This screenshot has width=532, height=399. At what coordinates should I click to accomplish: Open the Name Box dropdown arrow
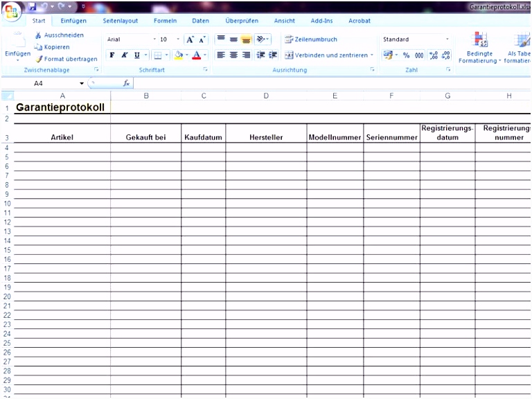[x=81, y=83]
